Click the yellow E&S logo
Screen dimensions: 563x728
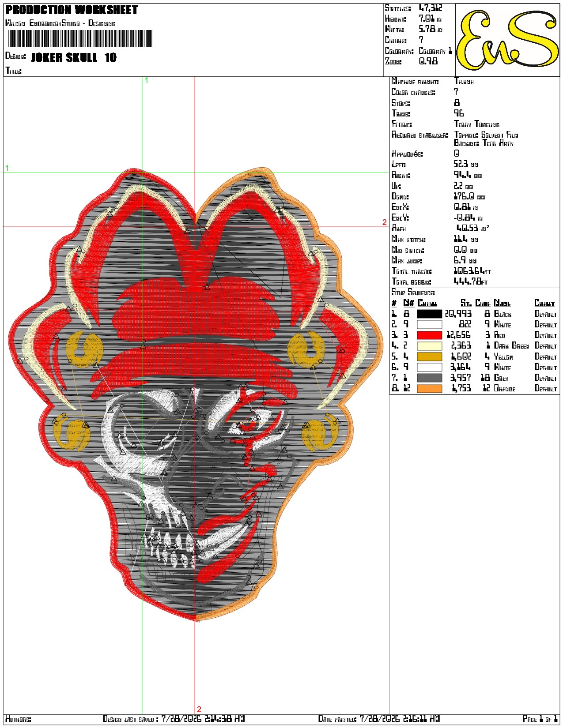tap(507, 40)
